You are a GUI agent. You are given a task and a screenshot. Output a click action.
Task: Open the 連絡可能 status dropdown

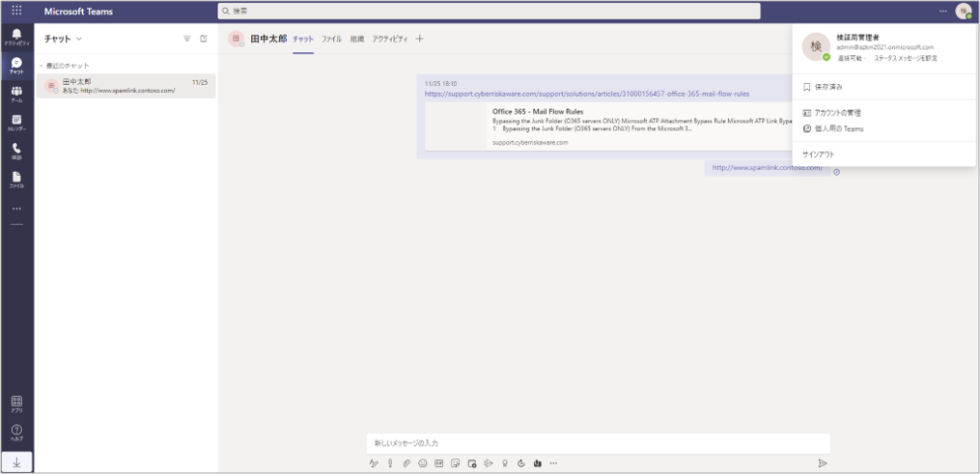[852, 58]
